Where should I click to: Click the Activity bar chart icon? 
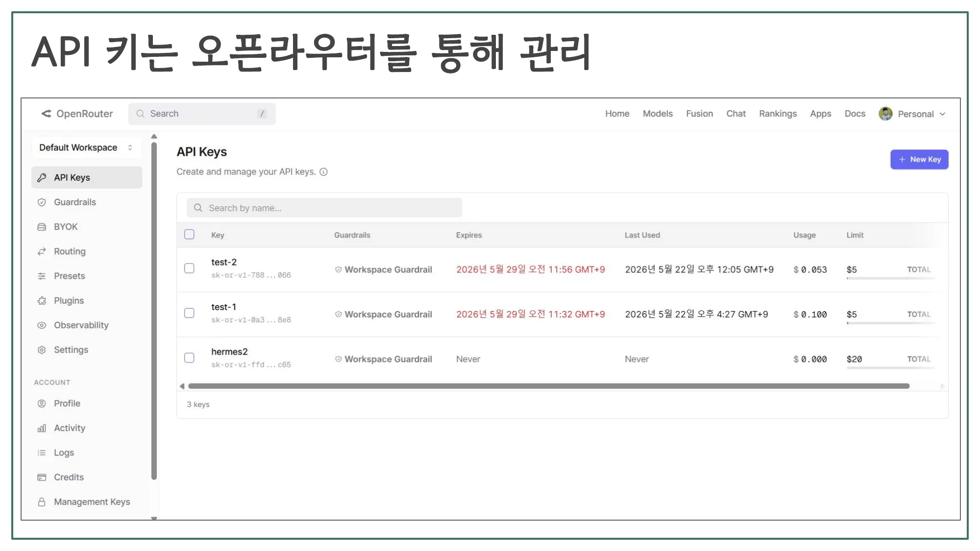point(42,428)
